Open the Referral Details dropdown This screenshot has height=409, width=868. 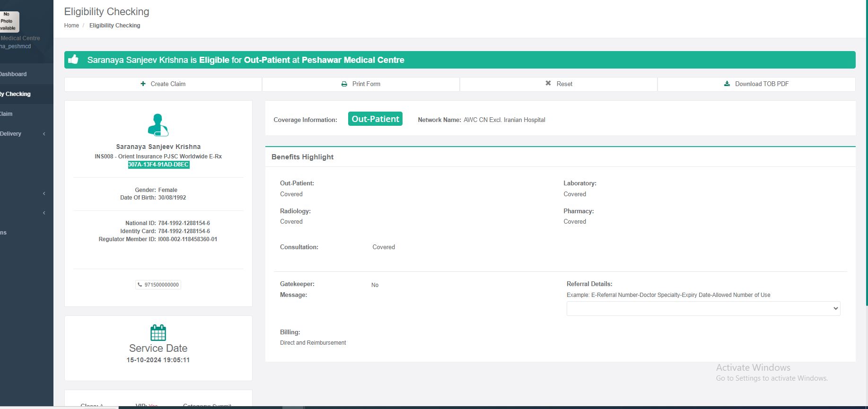click(703, 308)
